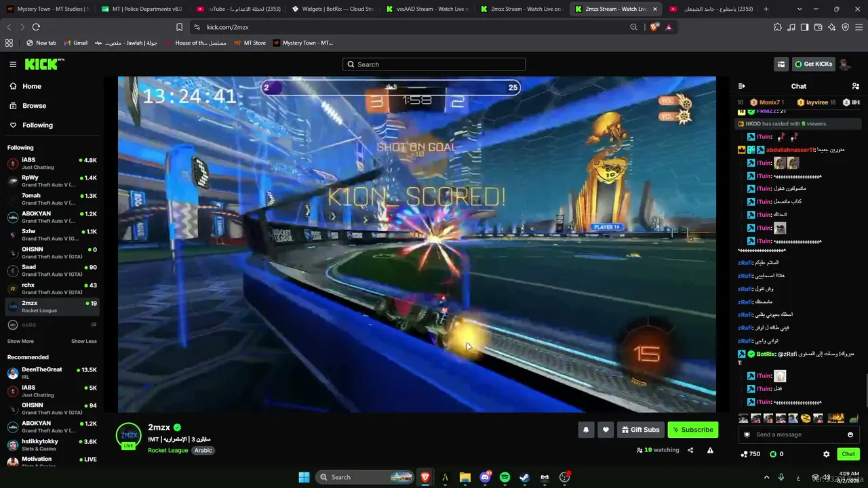Image resolution: width=868 pixels, height=488 pixels.
Task: Open a new browser tab
Action: (x=766, y=9)
